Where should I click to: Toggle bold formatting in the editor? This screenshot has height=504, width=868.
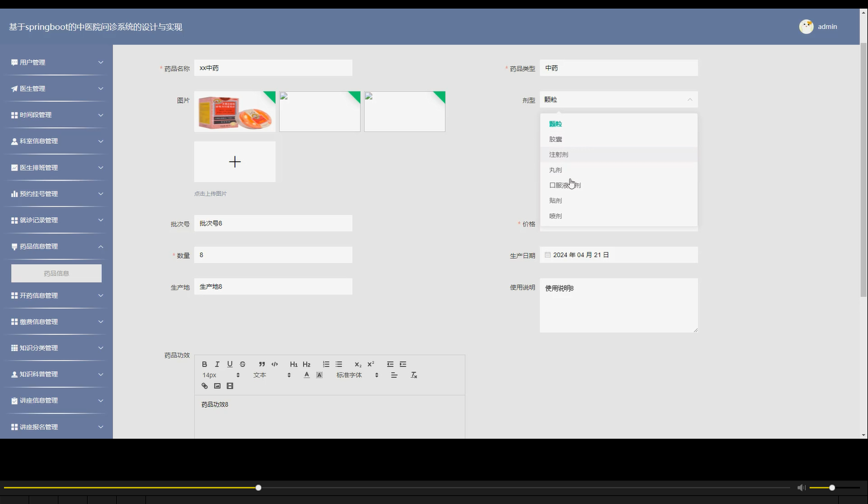click(x=204, y=364)
